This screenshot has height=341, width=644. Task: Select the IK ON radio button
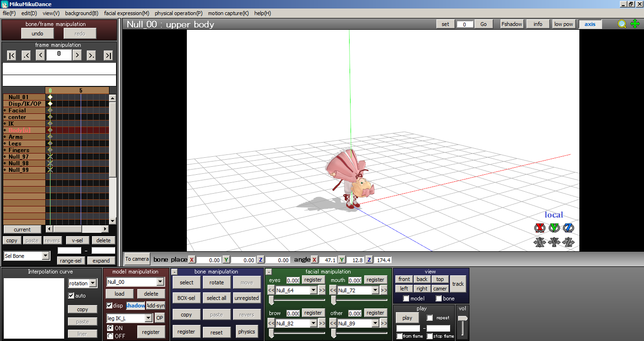(110, 328)
